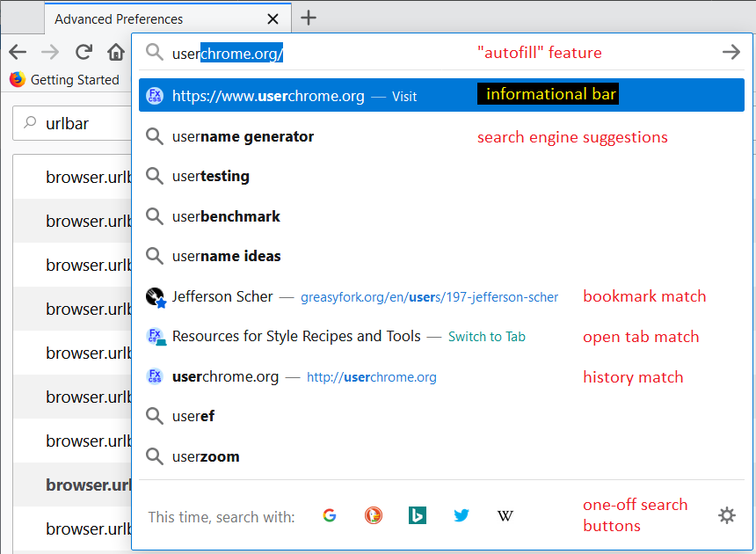
Task: Click the FxCSS icon of the Visit result
Action: (x=155, y=96)
